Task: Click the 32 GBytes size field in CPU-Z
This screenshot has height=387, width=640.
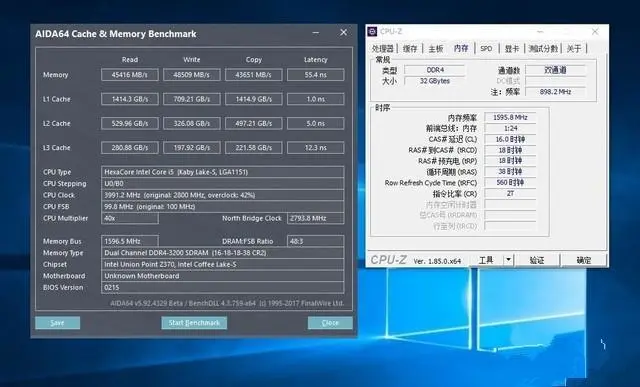Action: click(435, 81)
